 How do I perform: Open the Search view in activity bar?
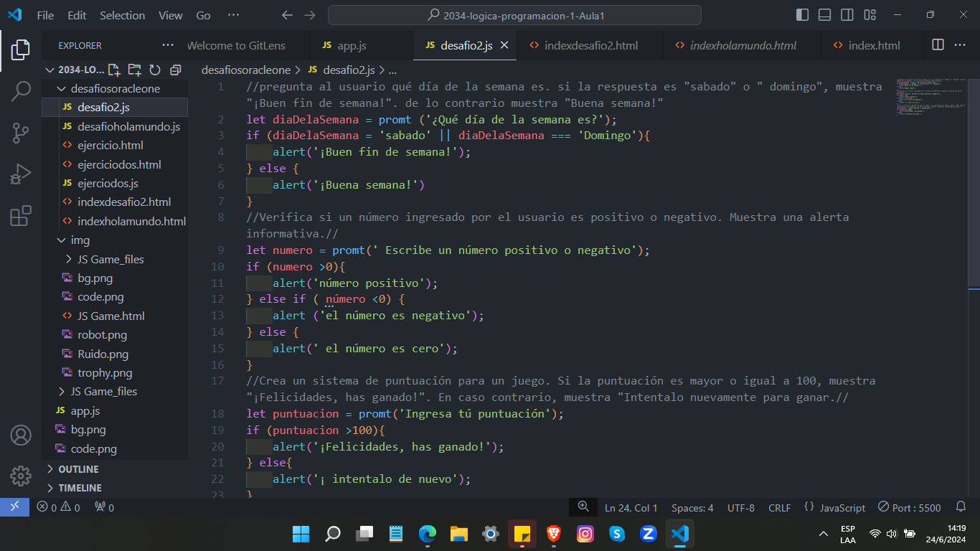click(x=21, y=91)
